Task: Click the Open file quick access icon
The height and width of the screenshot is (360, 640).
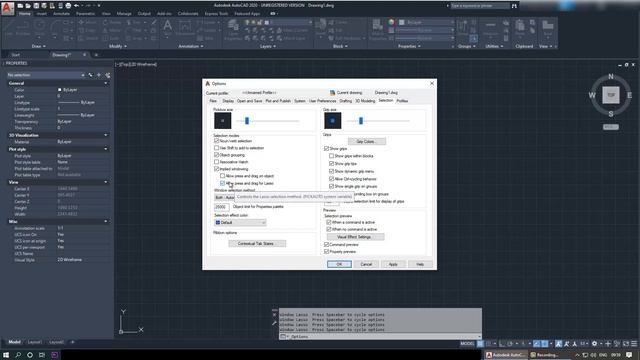Action: click(x=28, y=6)
